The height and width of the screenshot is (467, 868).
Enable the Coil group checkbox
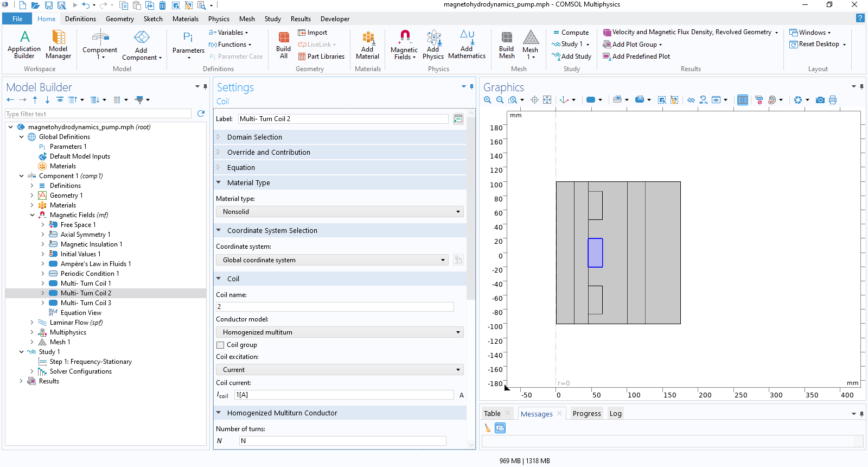(220, 345)
